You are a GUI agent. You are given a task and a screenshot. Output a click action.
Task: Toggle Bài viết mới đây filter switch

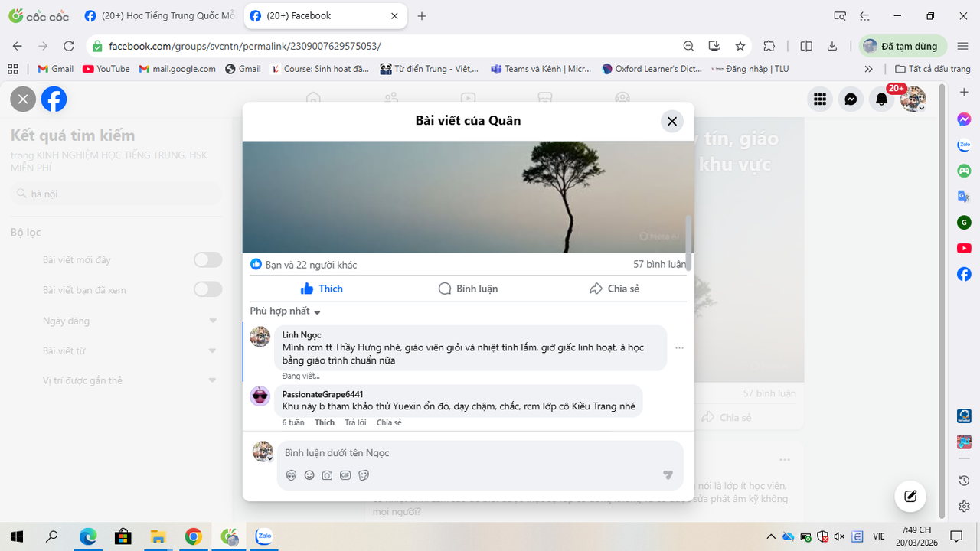(x=207, y=260)
